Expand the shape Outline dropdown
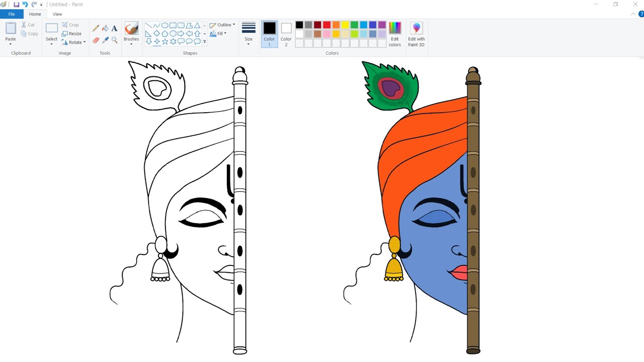Screen dimensions: 644x362 pyautogui.click(x=234, y=25)
